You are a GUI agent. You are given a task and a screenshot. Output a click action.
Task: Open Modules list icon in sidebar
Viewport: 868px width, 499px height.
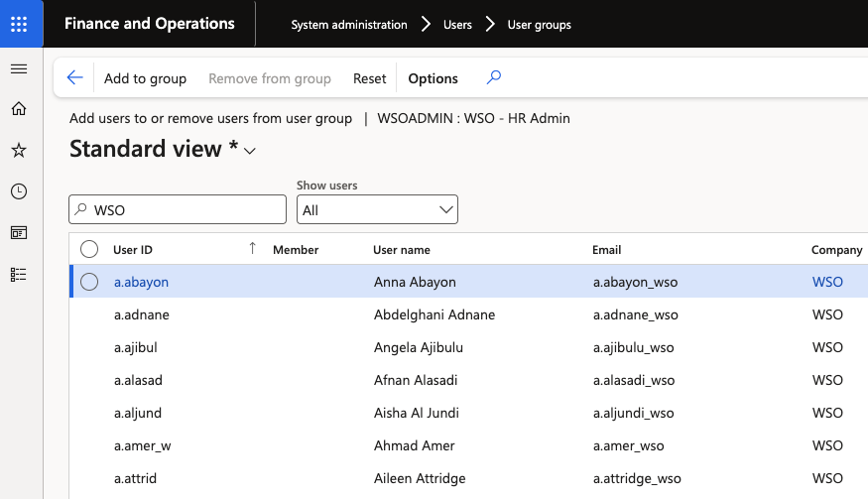(x=19, y=275)
